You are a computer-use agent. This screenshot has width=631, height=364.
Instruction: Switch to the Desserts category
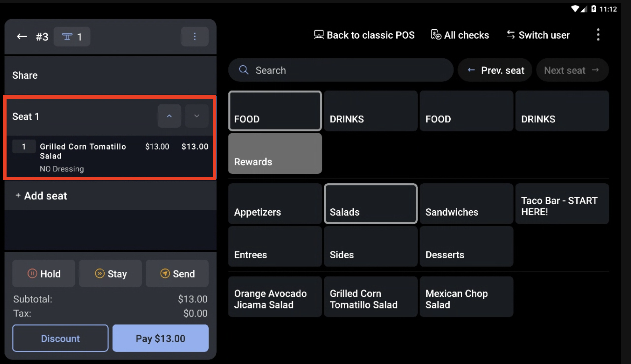466,246
